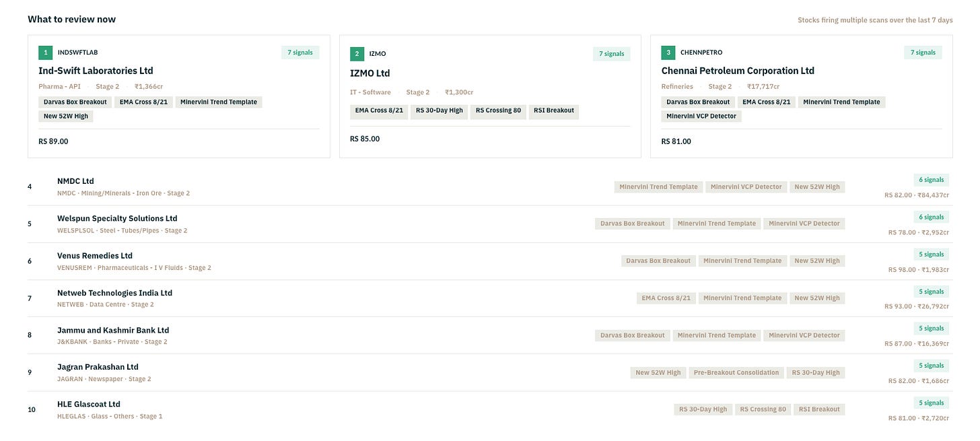Screen dimensions: 980x441
Task: Select EMA Cross 8/21 tag on Chennai Petroleum card
Action: 766,102
